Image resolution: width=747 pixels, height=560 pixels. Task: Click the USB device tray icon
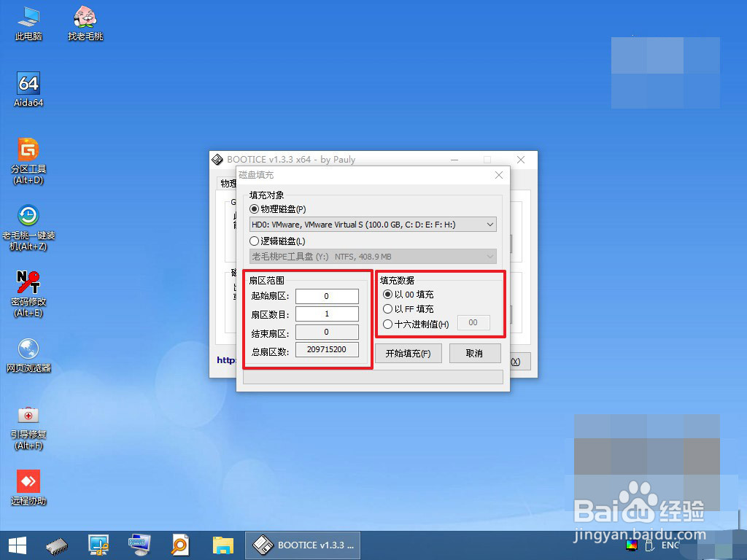650,545
